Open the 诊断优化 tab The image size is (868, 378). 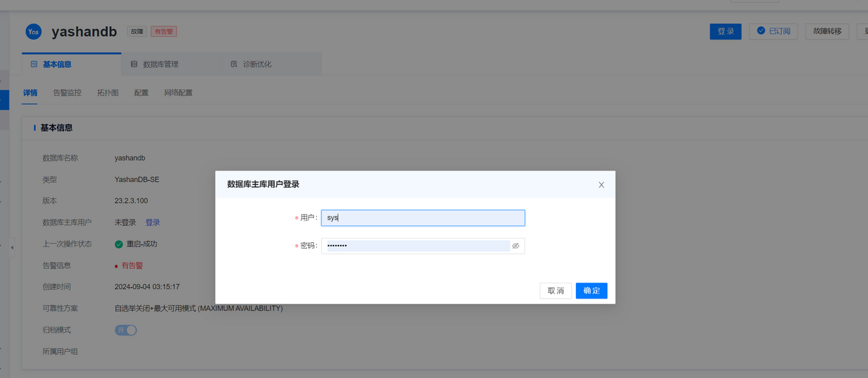271,64
